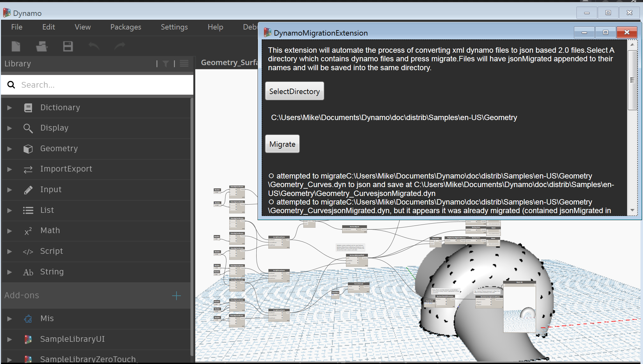643x364 pixels.
Task: Click the SelectDirectory button
Action: 294,91
